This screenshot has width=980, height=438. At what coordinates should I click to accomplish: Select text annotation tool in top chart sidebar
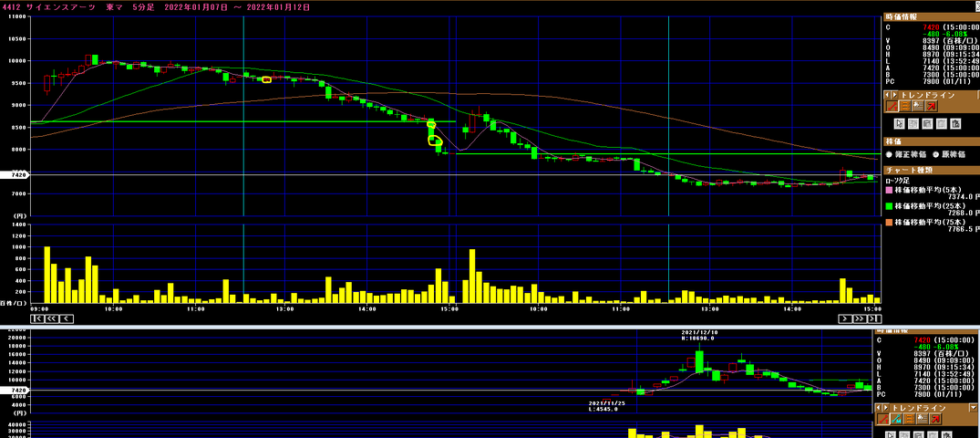tap(918, 106)
